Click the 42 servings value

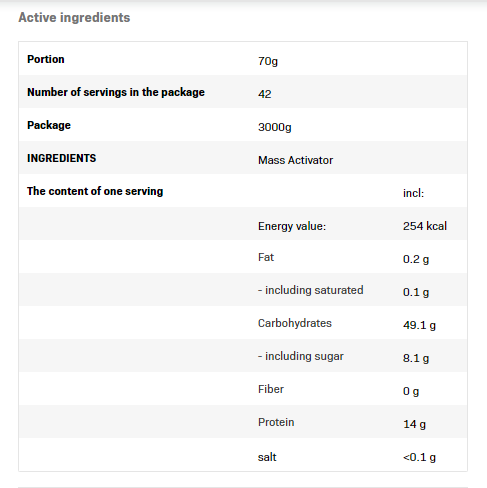point(265,94)
